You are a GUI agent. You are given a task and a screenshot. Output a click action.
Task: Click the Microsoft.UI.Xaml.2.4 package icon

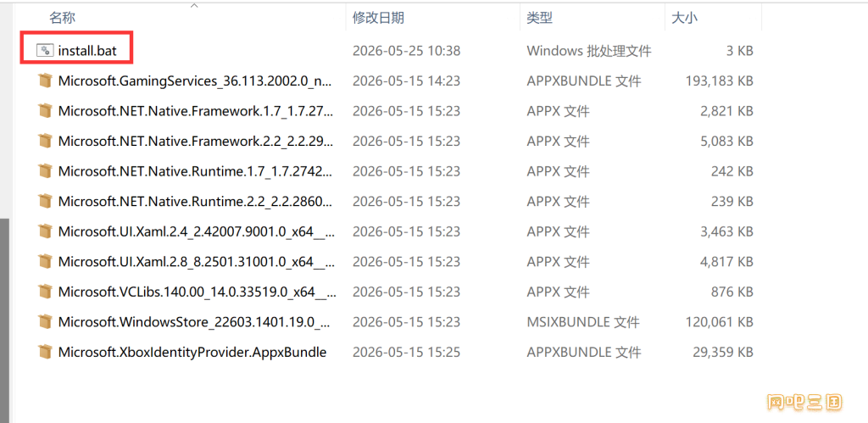click(45, 231)
